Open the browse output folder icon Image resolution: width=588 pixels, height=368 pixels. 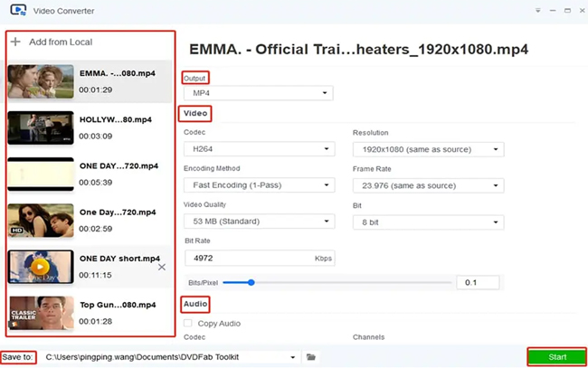point(311,357)
